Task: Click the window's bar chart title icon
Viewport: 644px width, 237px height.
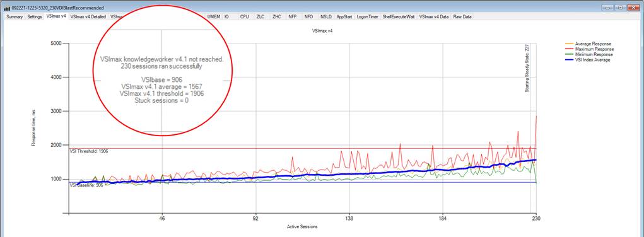Action: 7,8
